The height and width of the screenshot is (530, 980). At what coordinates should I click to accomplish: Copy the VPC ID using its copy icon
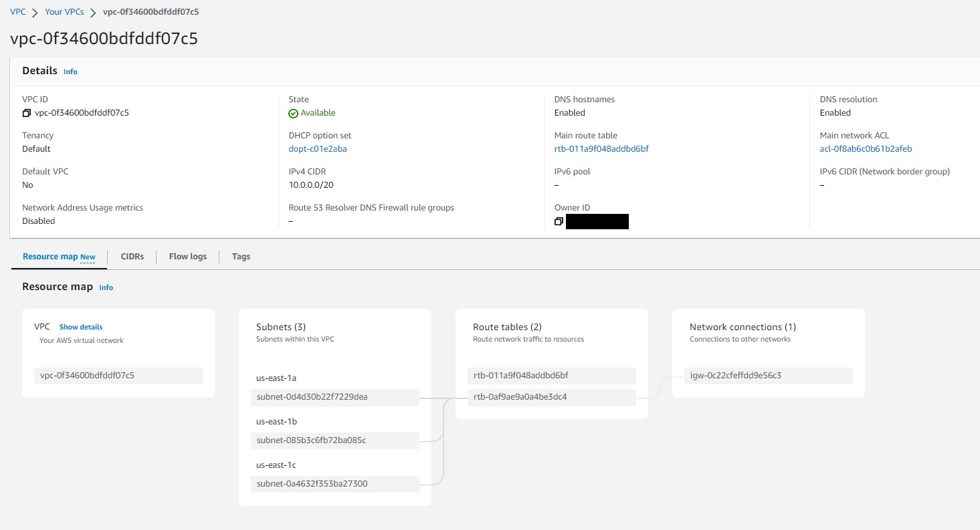pyautogui.click(x=25, y=112)
